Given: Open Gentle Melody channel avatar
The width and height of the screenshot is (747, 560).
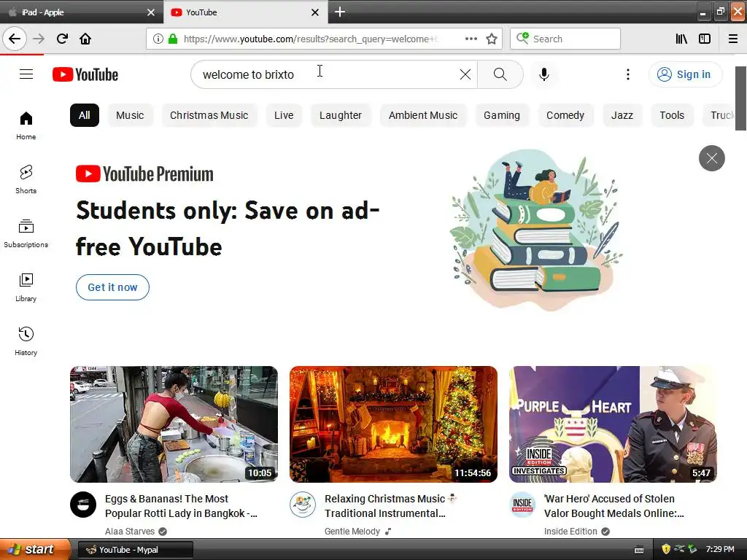Looking at the screenshot, I should (303, 505).
